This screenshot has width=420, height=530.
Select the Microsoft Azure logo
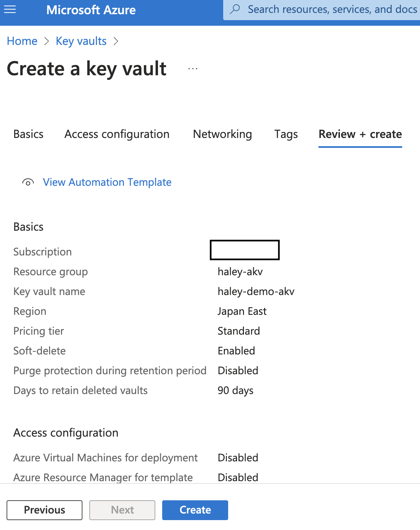pyautogui.click(x=91, y=10)
